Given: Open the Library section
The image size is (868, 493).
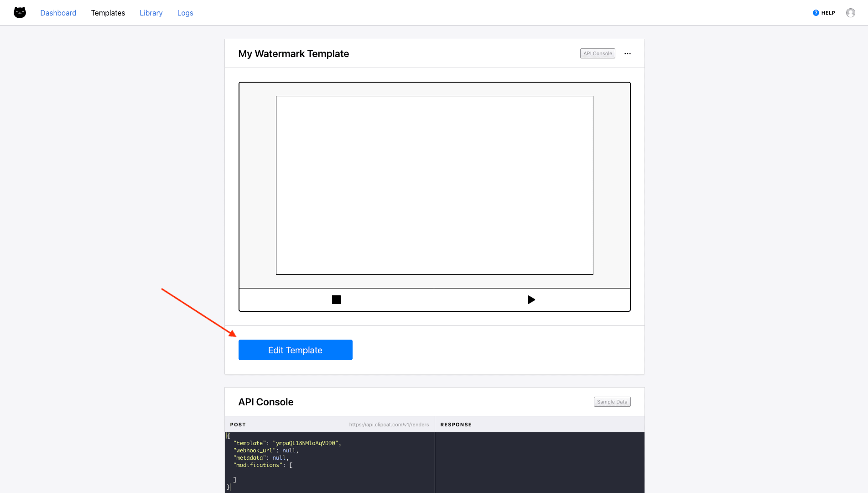Looking at the screenshot, I should 151,13.
